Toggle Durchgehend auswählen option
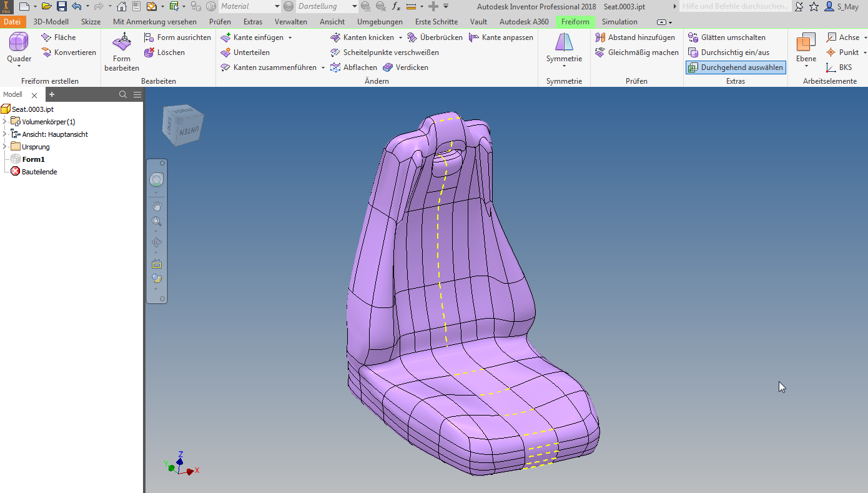 pyautogui.click(x=735, y=67)
